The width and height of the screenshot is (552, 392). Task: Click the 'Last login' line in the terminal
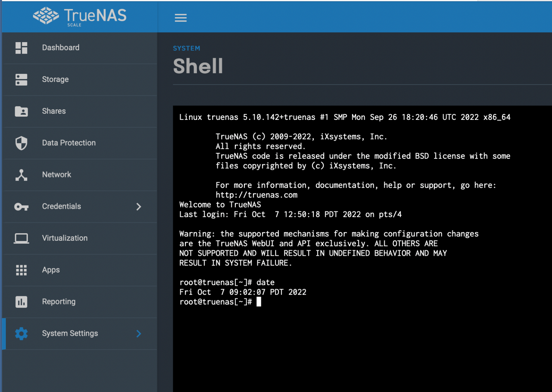290,215
